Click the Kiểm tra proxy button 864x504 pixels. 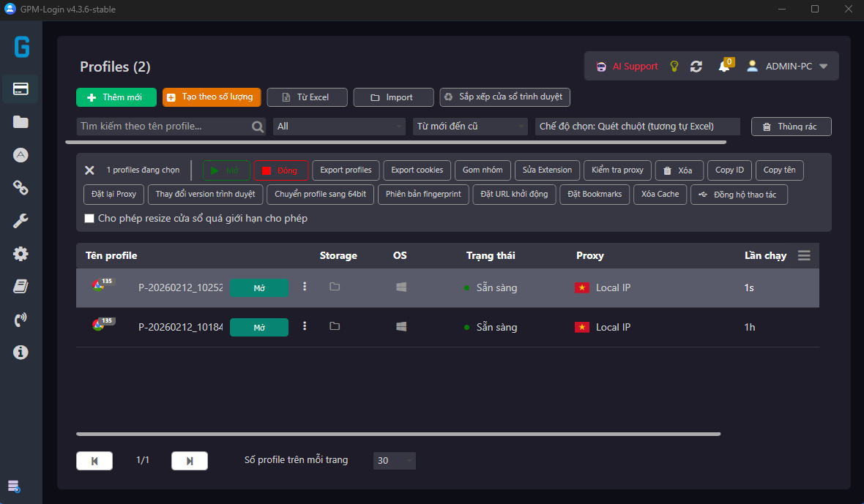[x=617, y=170]
